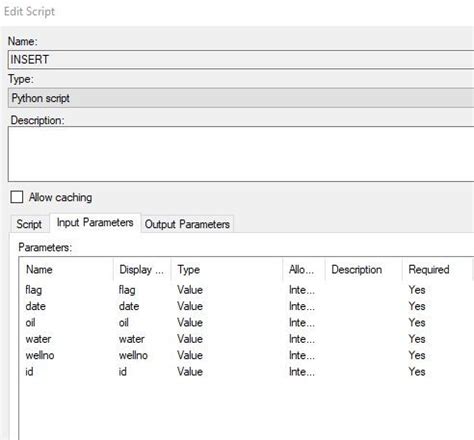Click the Yes required cell in id row
Image resolution: width=474 pixels, height=440 pixels.
[417, 371]
